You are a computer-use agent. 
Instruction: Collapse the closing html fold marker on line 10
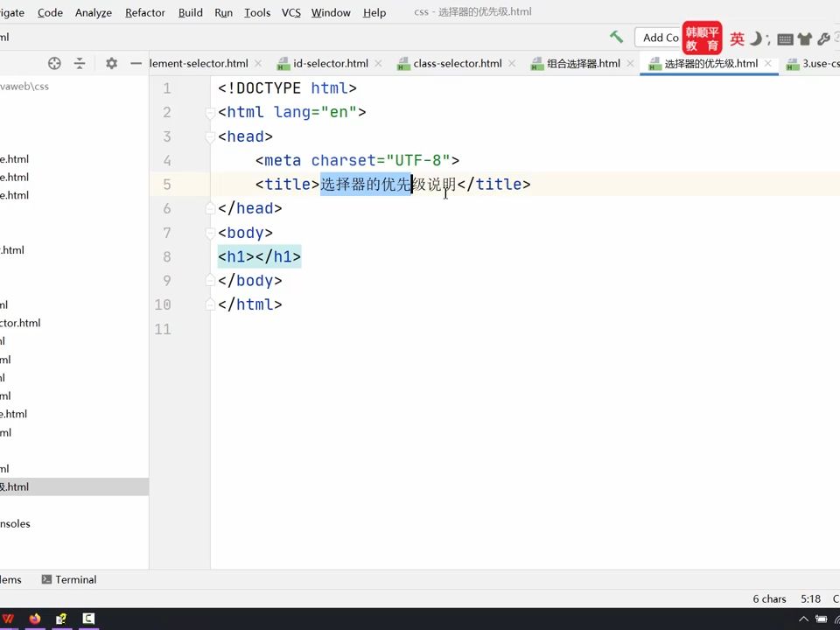[210, 304]
